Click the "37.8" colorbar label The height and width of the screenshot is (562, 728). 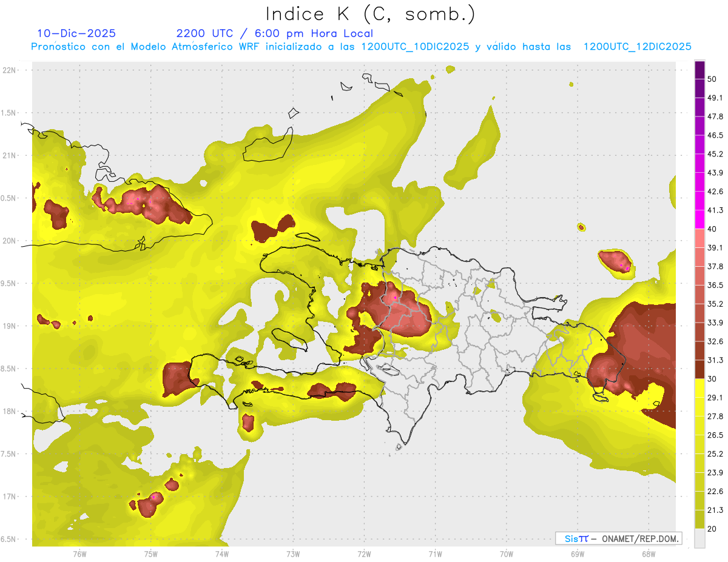coord(715,266)
